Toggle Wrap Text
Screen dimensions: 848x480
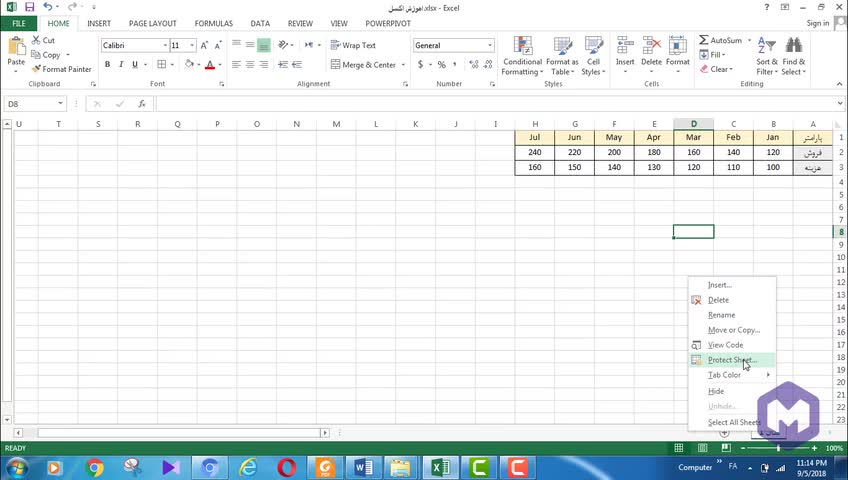tap(353, 45)
